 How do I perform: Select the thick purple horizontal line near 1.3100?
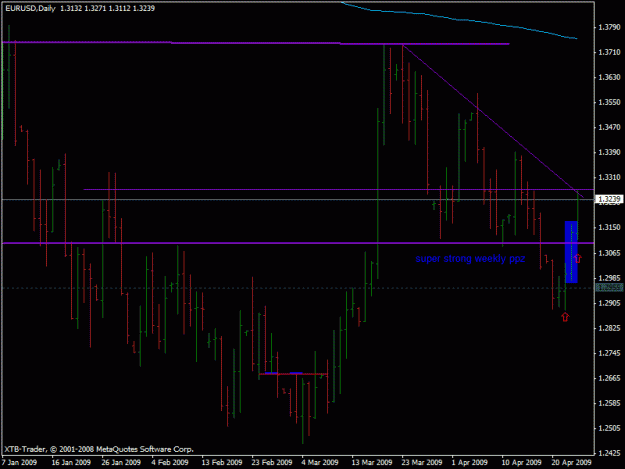click(298, 243)
